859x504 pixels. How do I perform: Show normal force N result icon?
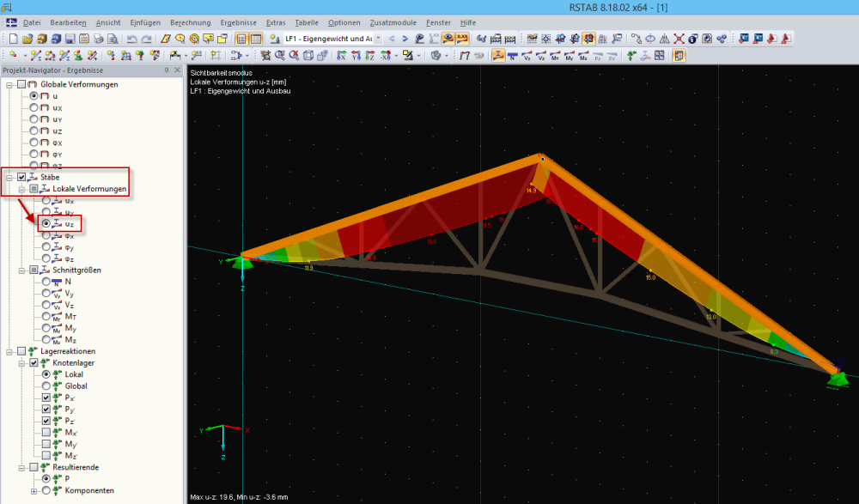pyautogui.click(x=513, y=56)
